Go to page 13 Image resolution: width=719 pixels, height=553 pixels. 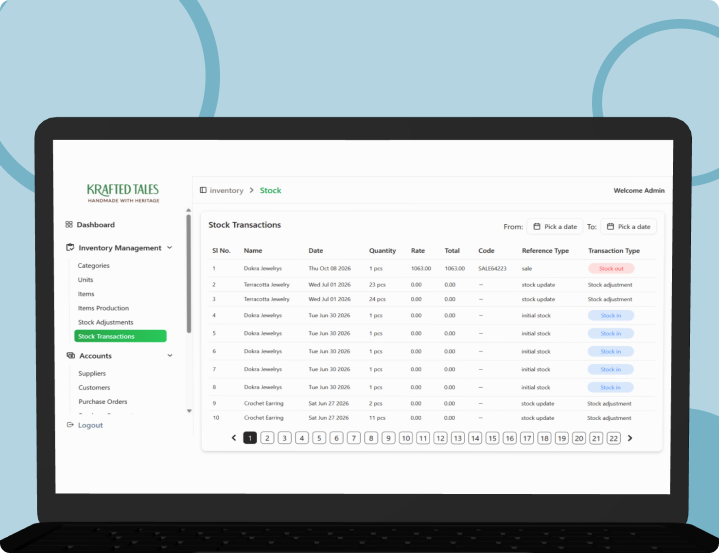coord(458,438)
